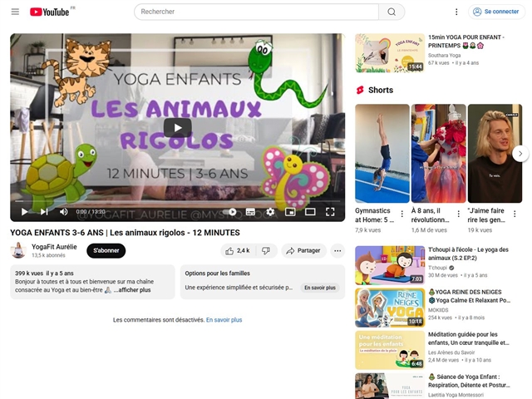Focus the Rechercher search field
The width and height of the screenshot is (532, 399).
257,12
